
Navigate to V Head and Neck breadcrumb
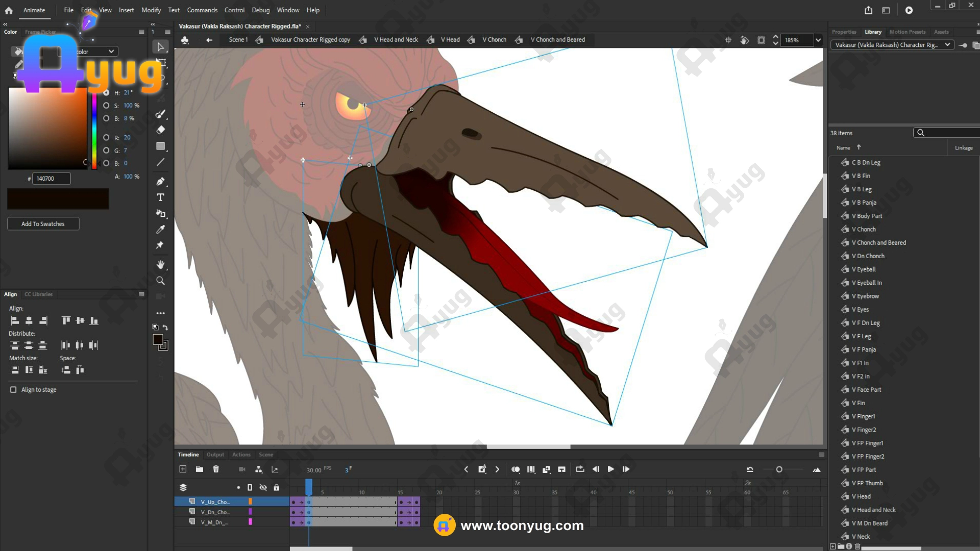(x=396, y=40)
